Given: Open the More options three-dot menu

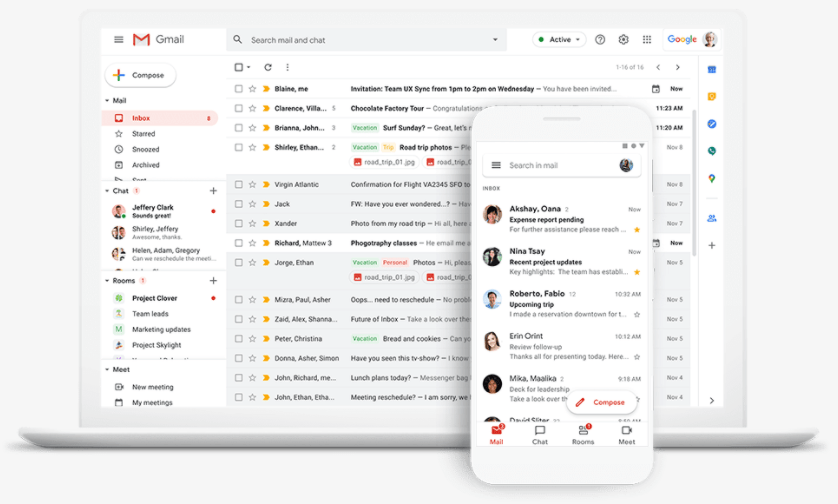Looking at the screenshot, I should coord(288,67).
